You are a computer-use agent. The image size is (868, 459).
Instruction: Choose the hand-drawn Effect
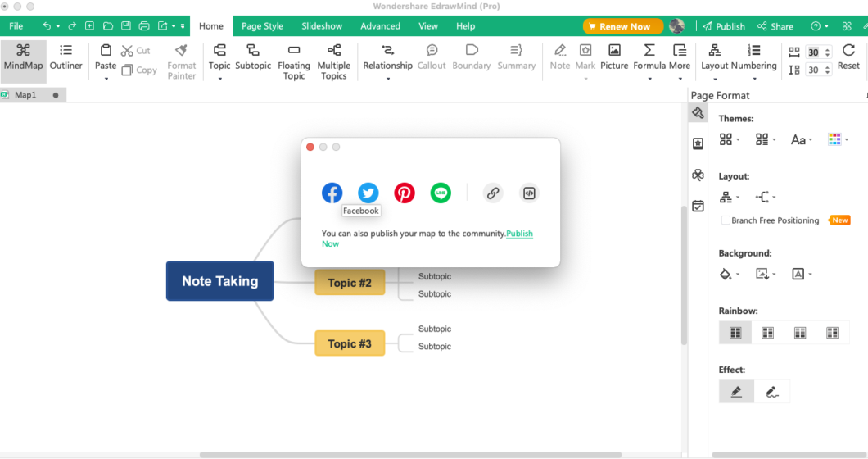coord(771,392)
